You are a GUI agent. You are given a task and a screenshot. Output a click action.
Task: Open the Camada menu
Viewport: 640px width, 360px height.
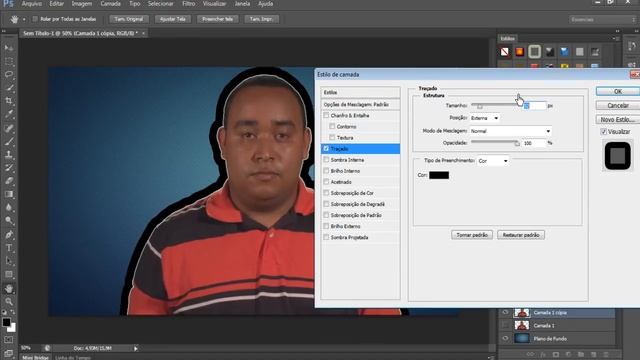pyautogui.click(x=110, y=4)
